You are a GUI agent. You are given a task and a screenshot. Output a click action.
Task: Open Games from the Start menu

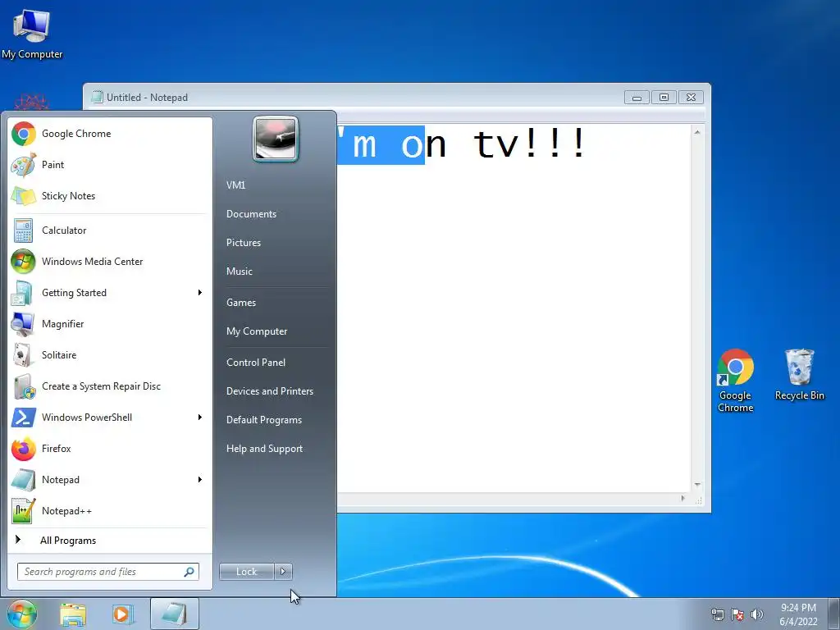(x=241, y=303)
